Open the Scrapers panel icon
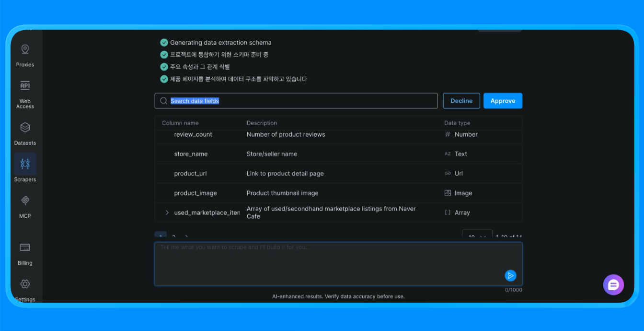 click(x=24, y=164)
